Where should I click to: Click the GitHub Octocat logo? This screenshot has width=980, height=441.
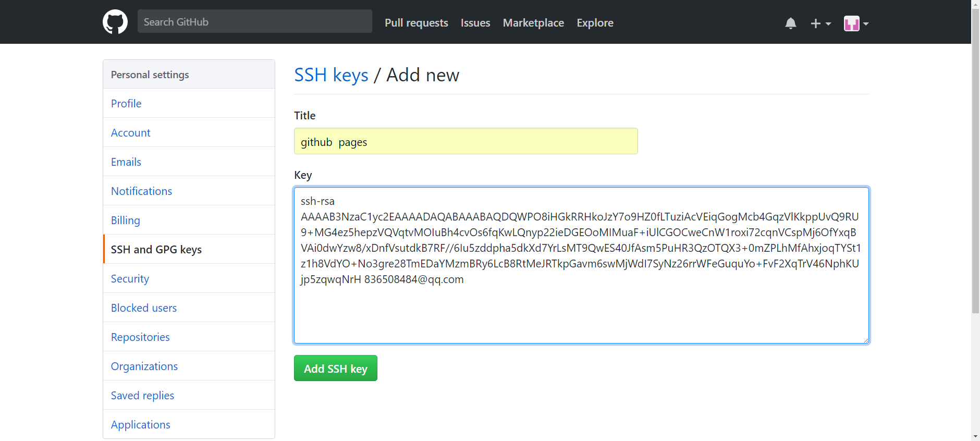coord(115,22)
